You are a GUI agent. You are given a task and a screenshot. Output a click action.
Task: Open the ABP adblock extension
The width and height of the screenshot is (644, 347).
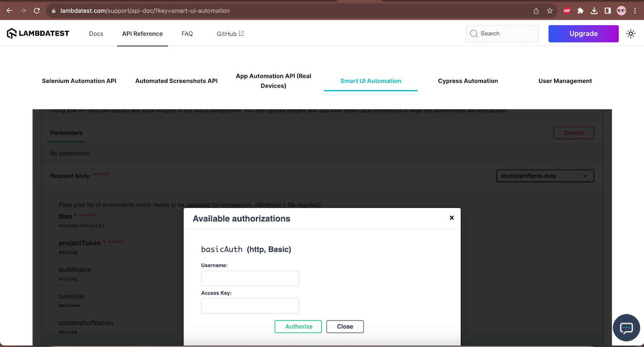pyautogui.click(x=567, y=11)
